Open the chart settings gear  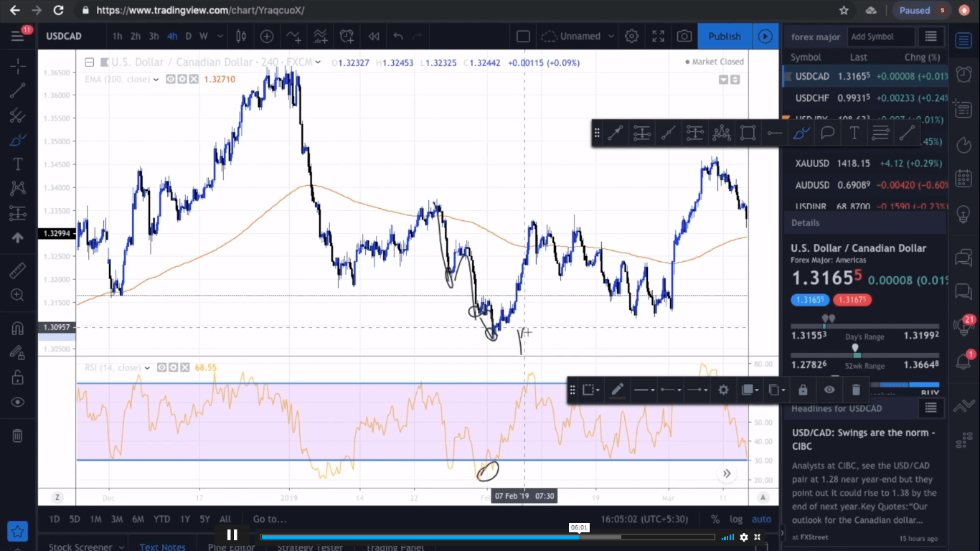(631, 36)
